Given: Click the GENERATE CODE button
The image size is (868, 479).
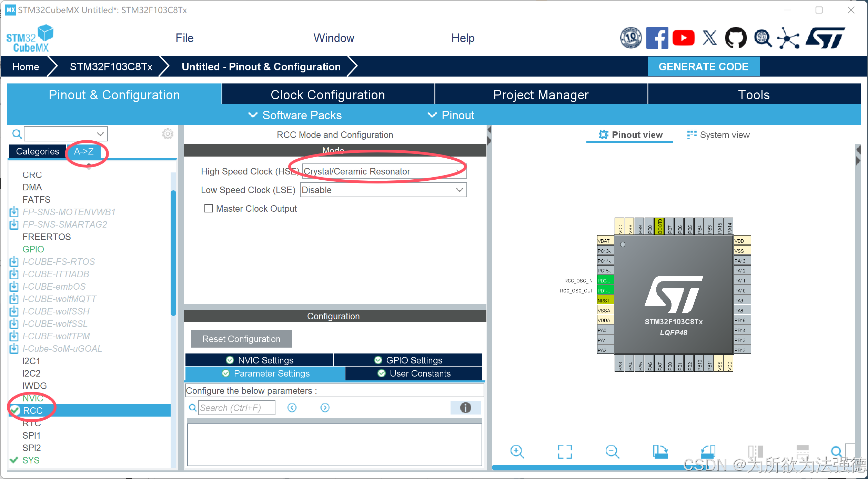Looking at the screenshot, I should pyautogui.click(x=703, y=67).
